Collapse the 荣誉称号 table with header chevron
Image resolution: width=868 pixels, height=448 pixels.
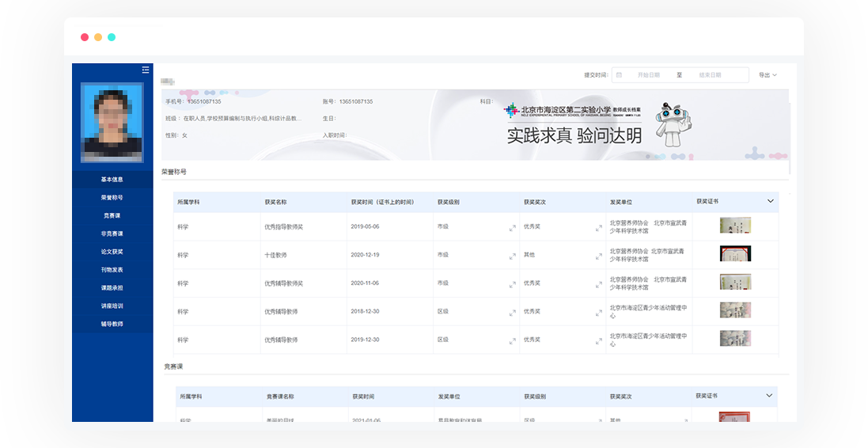(x=770, y=201)
